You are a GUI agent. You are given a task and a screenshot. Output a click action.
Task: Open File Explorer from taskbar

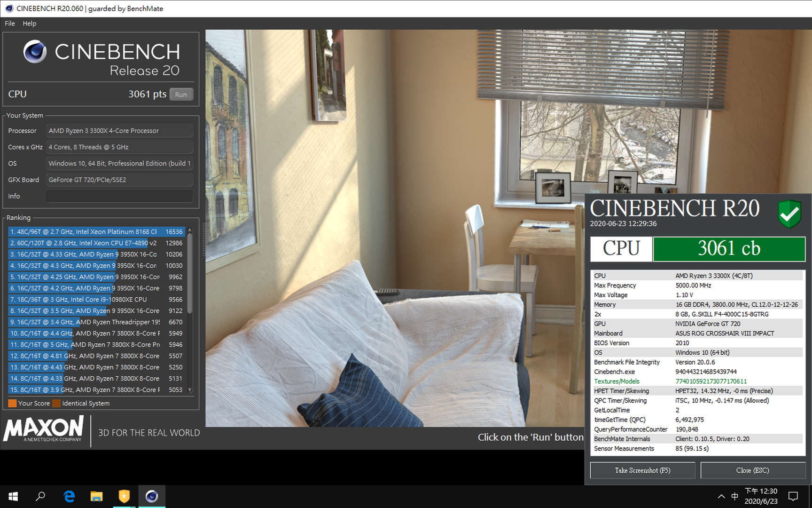tap(96, 496)
